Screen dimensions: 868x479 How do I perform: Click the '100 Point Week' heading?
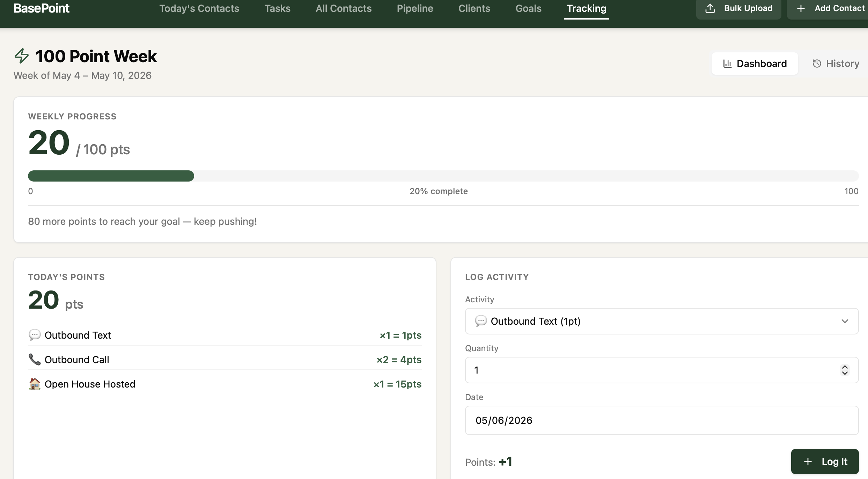(96, 56)
